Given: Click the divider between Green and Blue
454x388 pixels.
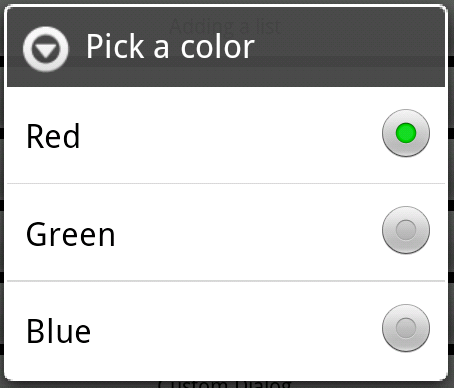Looking at the screenshot, I should click(x=226, y=281).
